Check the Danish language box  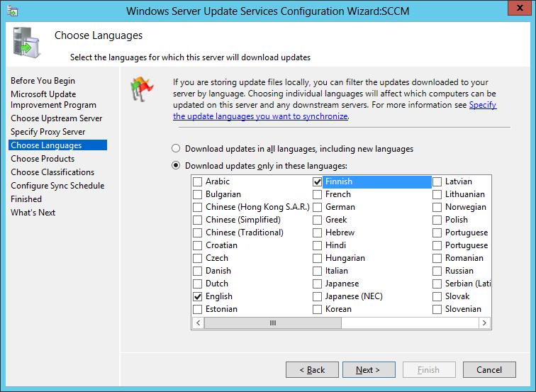(x=198, y=271)
